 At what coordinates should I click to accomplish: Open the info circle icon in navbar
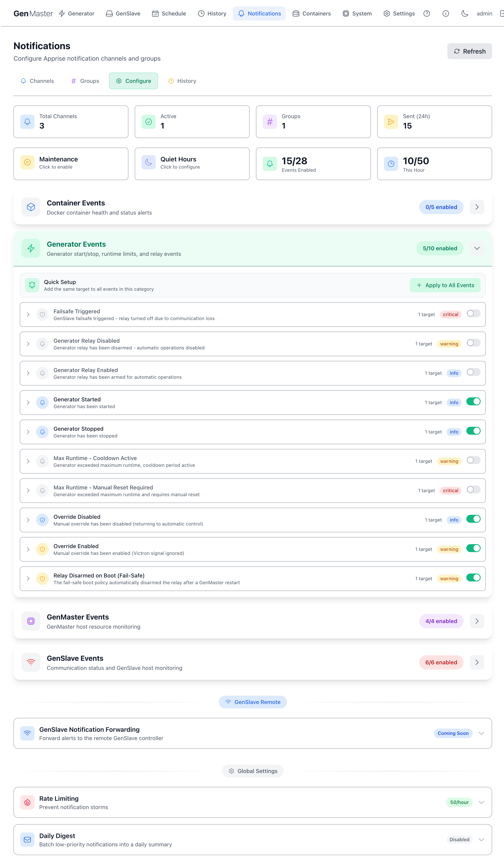pyautogui.click(x=446, y=13)
